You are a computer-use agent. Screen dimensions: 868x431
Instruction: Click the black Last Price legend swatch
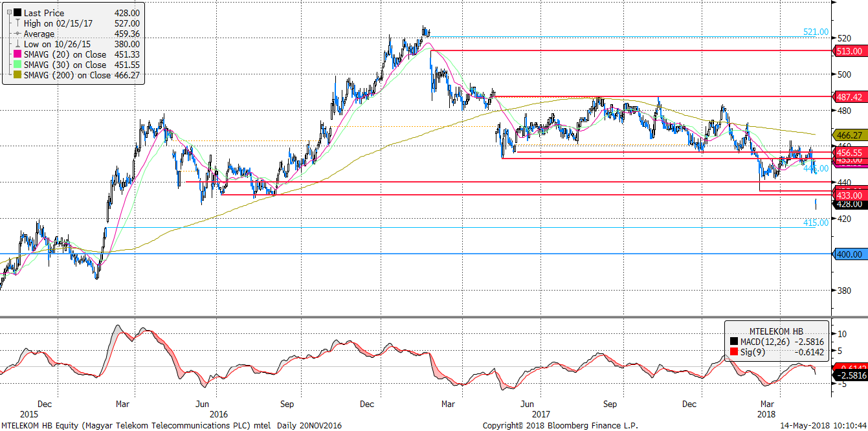(17, 13)
